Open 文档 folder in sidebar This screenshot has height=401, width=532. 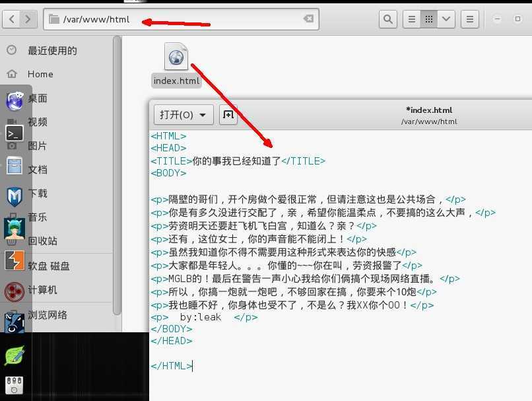[x=38, y=170]
